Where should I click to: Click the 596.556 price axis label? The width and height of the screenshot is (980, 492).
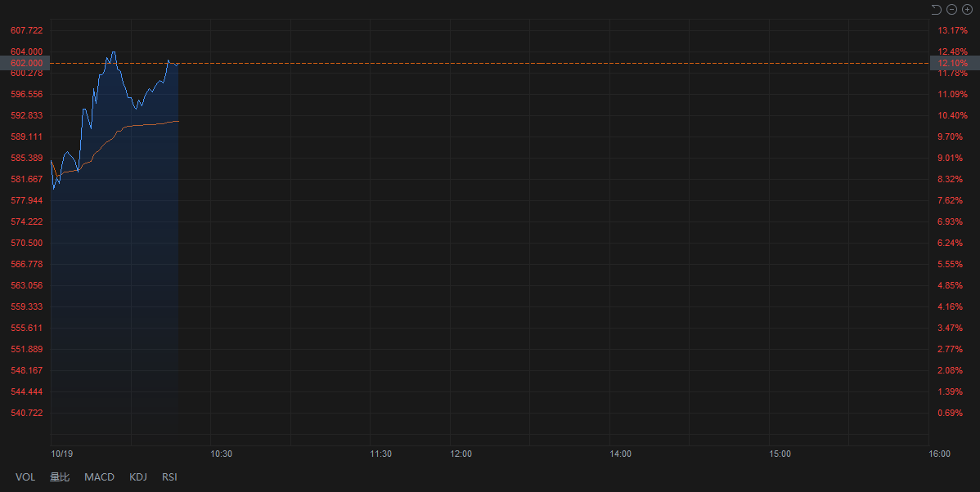point(27,94)
